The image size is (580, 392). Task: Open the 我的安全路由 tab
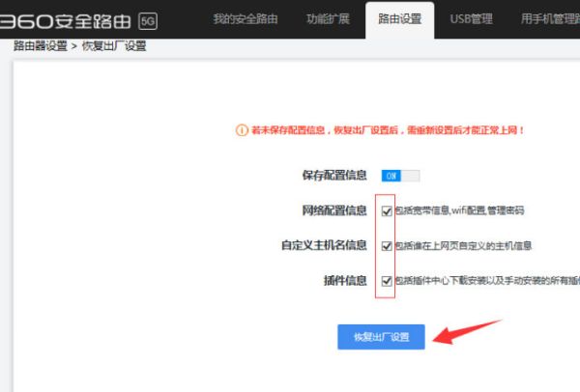pyautogui.click(x=246, y=19)
